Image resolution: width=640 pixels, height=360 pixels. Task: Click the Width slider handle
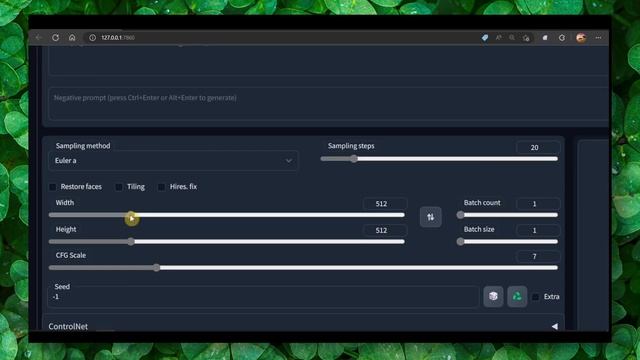[x=131, y=215]
